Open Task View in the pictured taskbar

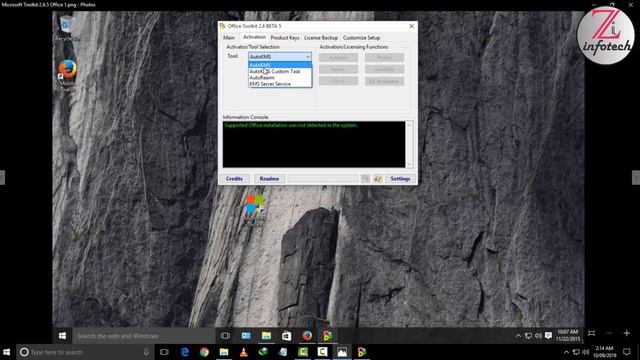point(225,336)
